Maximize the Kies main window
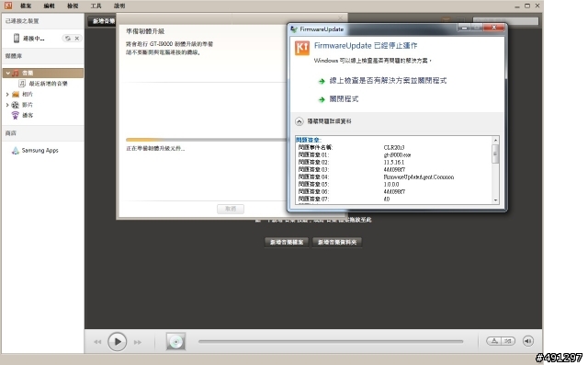588x365 pixels. pyautogui.click(x=527, y=6)
